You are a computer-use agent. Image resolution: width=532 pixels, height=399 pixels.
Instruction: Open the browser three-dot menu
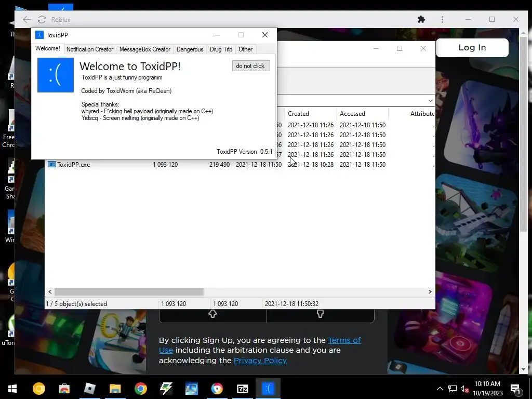[442, 19]
